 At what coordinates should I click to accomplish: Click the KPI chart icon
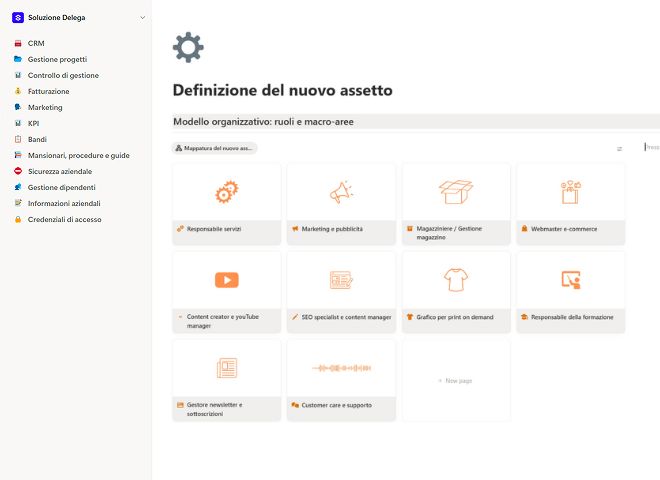click(x=18, y=123)
